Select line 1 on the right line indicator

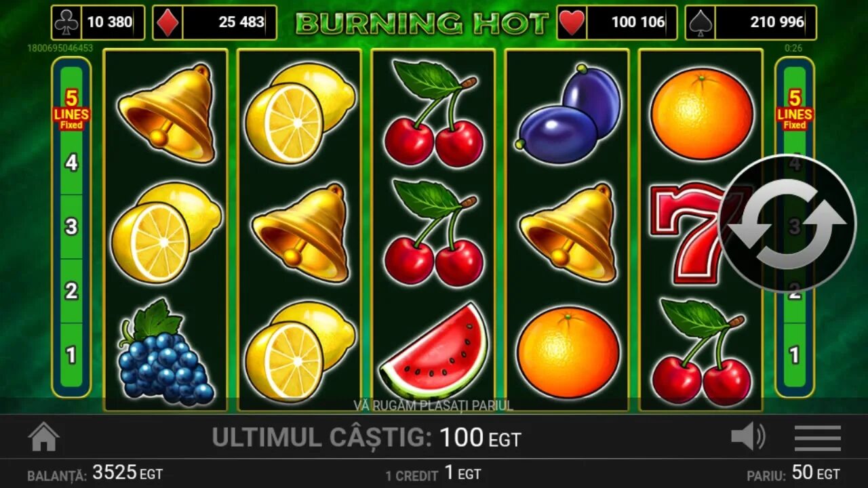click(x=794, y=354)
